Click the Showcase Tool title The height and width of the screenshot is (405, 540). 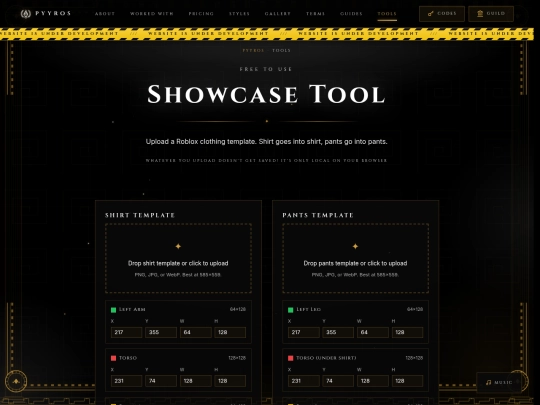pyautogui.click(x=266, y=94)
